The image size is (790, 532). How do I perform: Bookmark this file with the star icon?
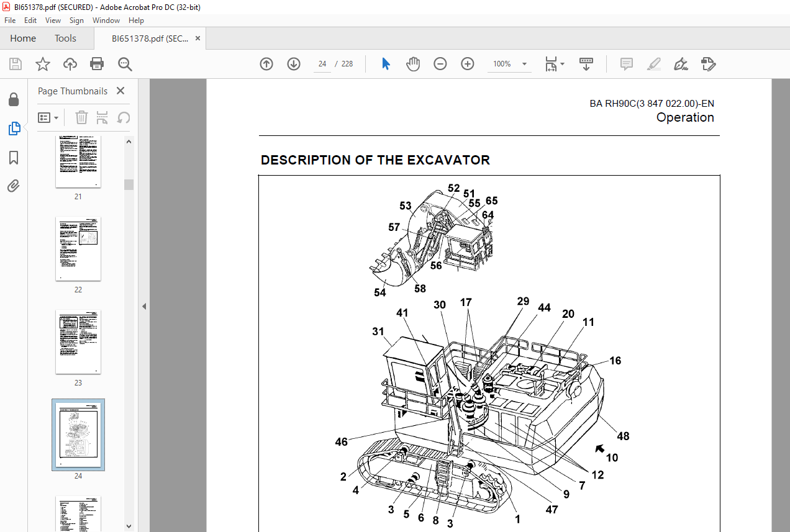tap(43, 64)
